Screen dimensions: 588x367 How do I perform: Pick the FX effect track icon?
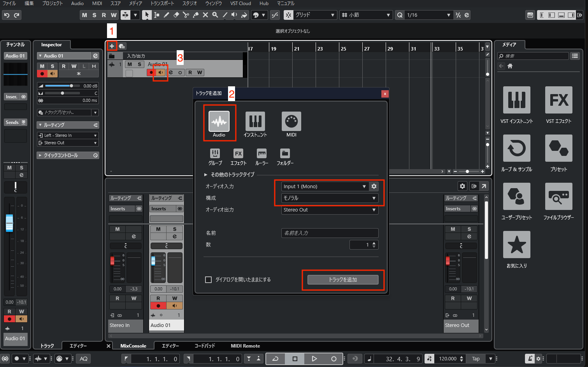[238, 154]
